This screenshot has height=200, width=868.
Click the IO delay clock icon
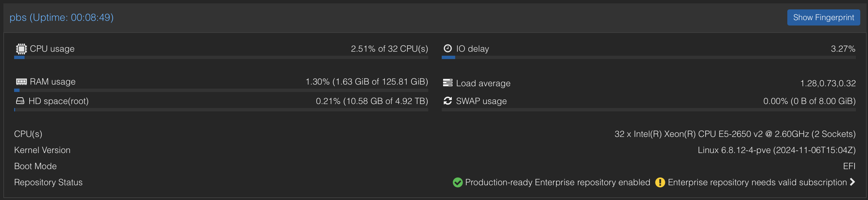447,48
